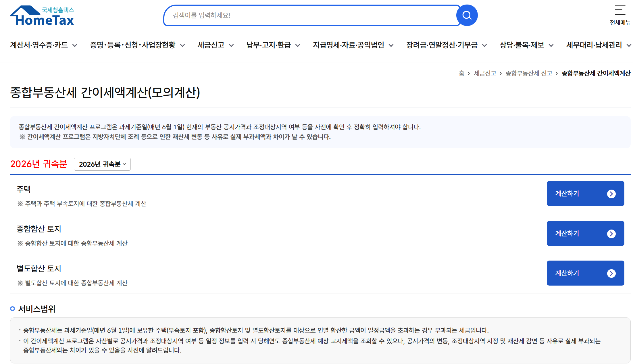Viewport: 633px width, 364px height.
Task: Click note 주택과 주택 부속토지에 대한 종합부동산세 계산
Action: (x=82, y=204)
